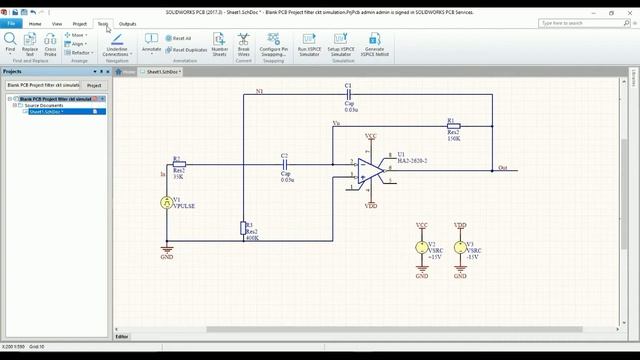Image resolution: width=640 pixels, height=360 pixels.
Task: Select resistor R1 150K symbol
Action: pos(453,126)
